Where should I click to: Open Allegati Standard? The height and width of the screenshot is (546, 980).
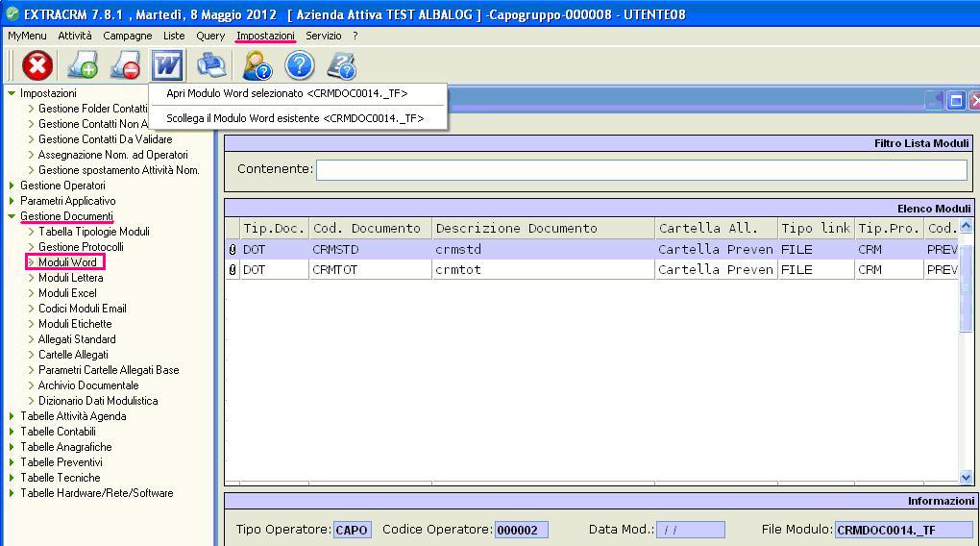tap(77, 339)
